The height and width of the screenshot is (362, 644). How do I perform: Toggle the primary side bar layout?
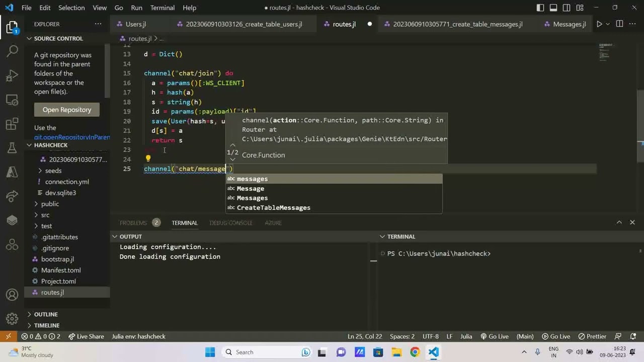(x=540, y=8)
